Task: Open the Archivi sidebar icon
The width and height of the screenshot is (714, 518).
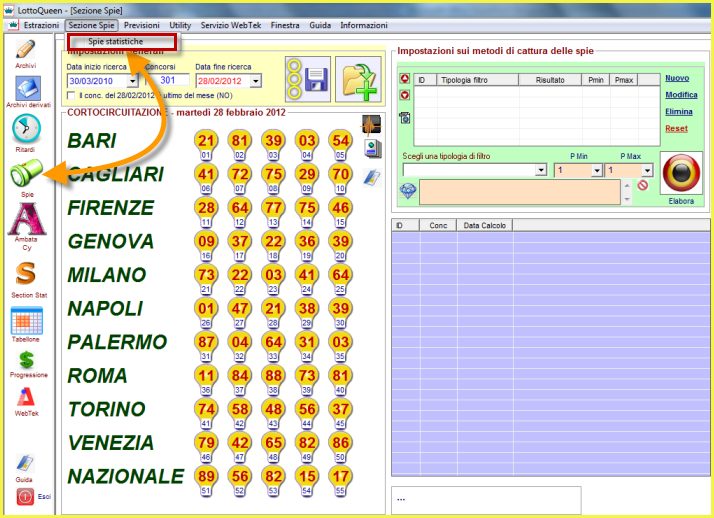Action: tap(25, 49)
